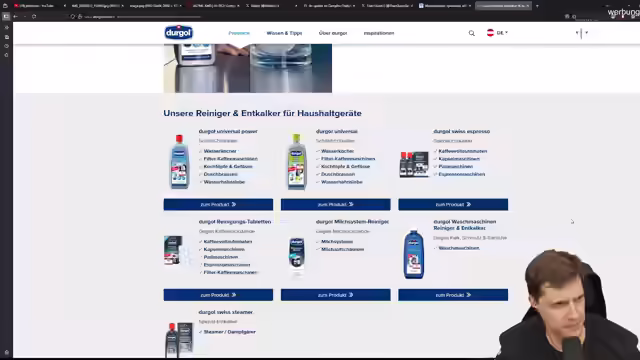Click the green durgol universal bottle image
This screenshot has width=640, height=360.
(297, 162)
